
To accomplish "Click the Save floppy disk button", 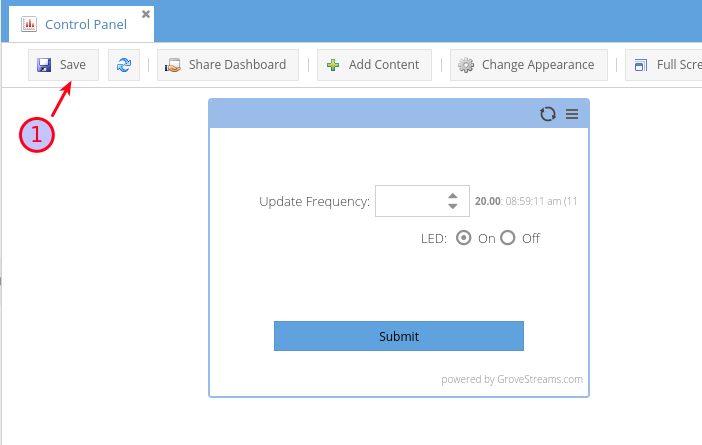I will click(62, 65).
